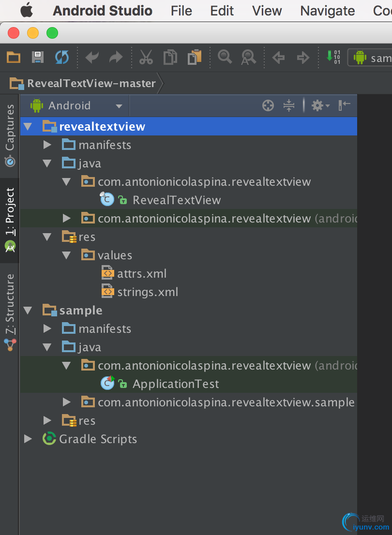
Task: Click the Save All toolbar icon
Action: 37,58
